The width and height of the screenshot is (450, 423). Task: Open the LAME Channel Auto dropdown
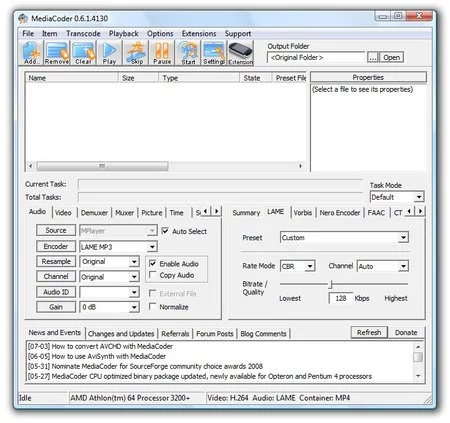tap(403, 266)
